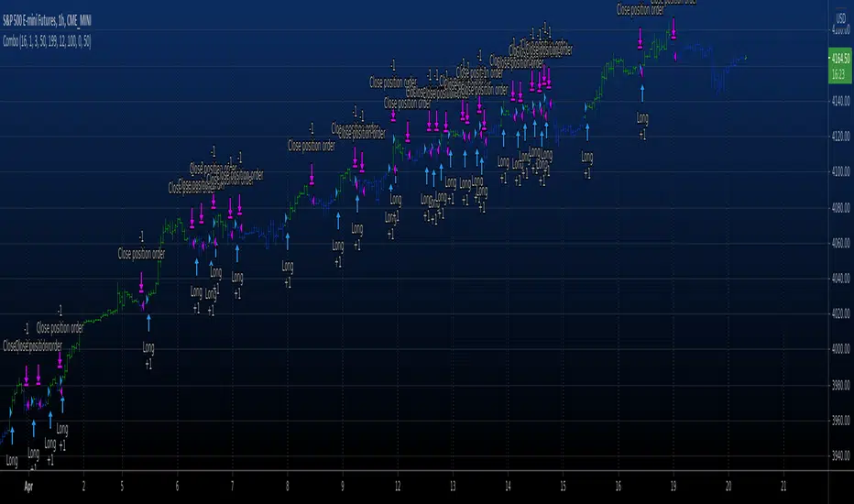This screenshot has height=504, width=854.
Task: Click the rightmost magenta close-position arrow near April 19
Action: click(x=673, y=27)
